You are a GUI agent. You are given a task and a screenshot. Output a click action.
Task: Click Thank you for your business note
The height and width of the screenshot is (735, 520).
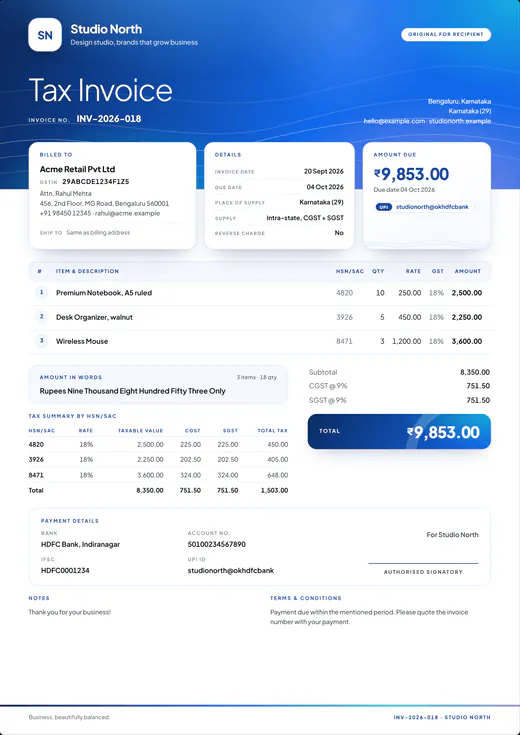pos(70,612)
